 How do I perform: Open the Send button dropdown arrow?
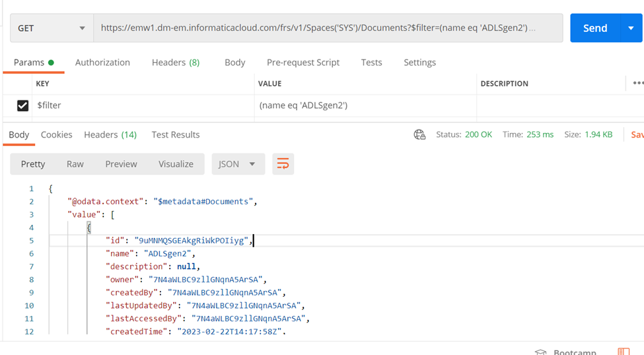pos(631,28)
